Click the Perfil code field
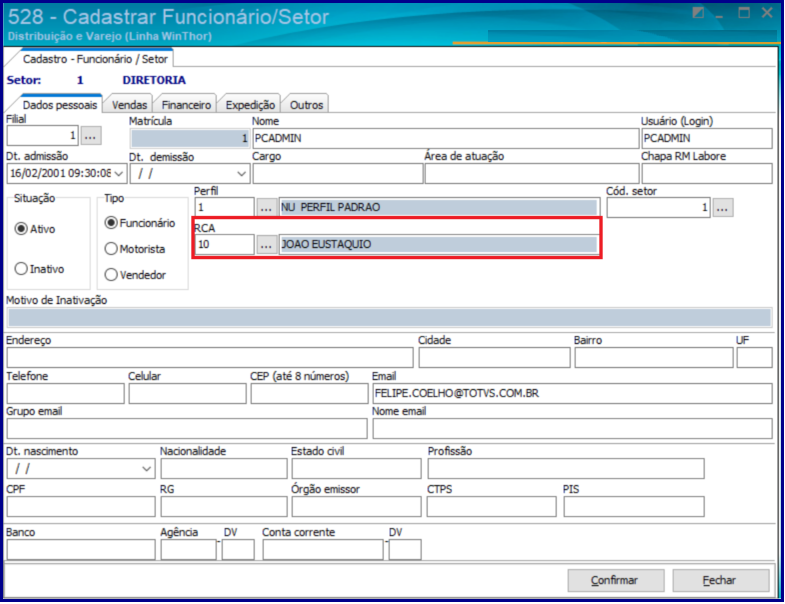Image resolution: width=785 pixels, height=604 pixels. 224,207
